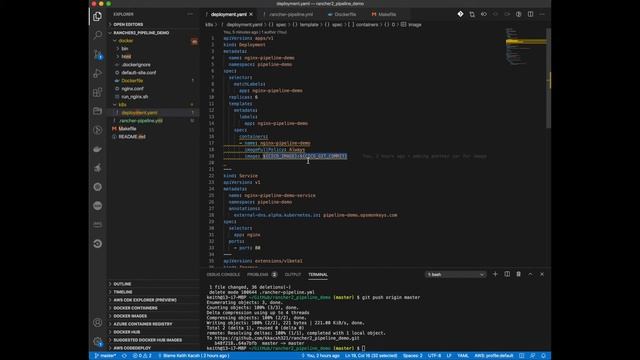Screen dimensions: 640x360
Task: Close the terminal panel
Action: click(542, 274)
